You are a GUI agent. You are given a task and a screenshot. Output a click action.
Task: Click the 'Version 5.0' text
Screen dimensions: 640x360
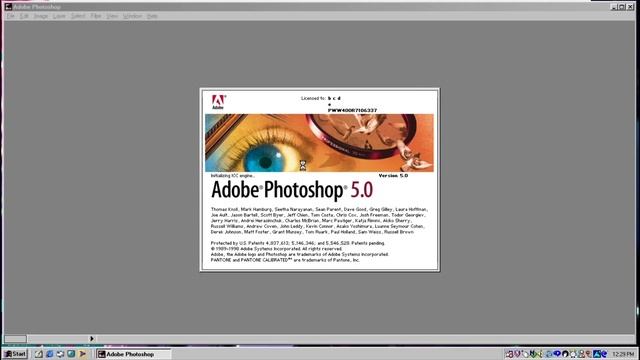(393, 176)
